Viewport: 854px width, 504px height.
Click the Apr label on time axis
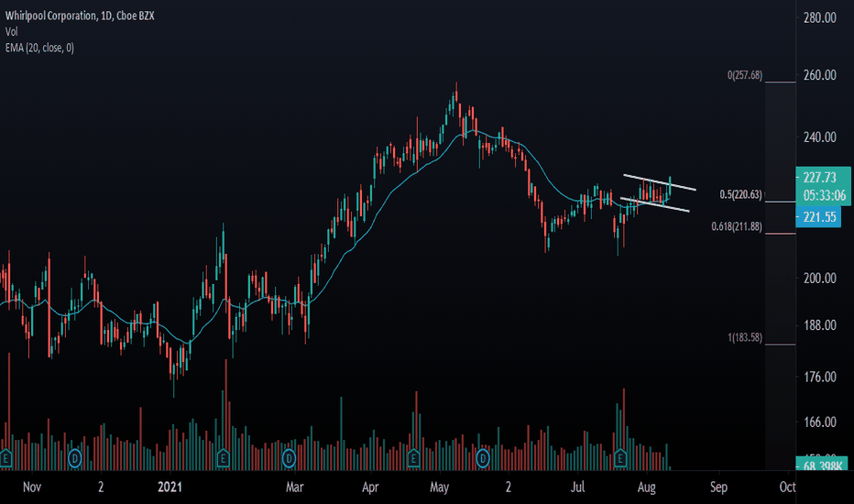point(370,488)
